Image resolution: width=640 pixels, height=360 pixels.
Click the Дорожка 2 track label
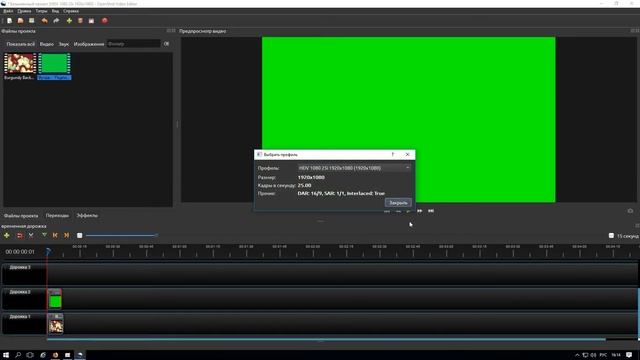click(20, 292)
